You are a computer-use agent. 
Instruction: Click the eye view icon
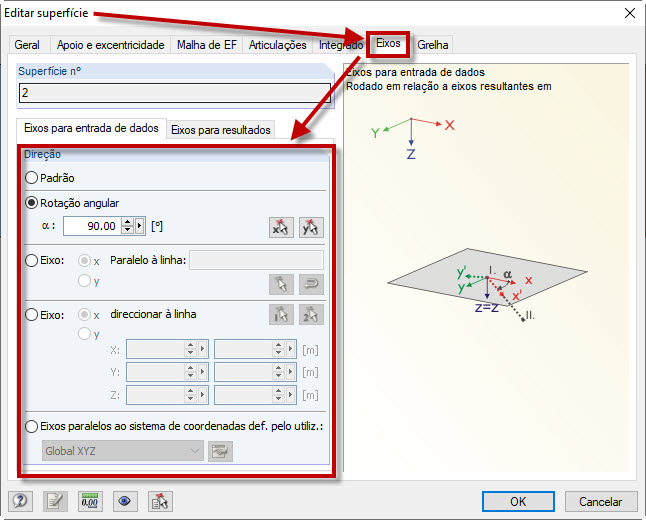pyautogui.click(x=125, y=501)
